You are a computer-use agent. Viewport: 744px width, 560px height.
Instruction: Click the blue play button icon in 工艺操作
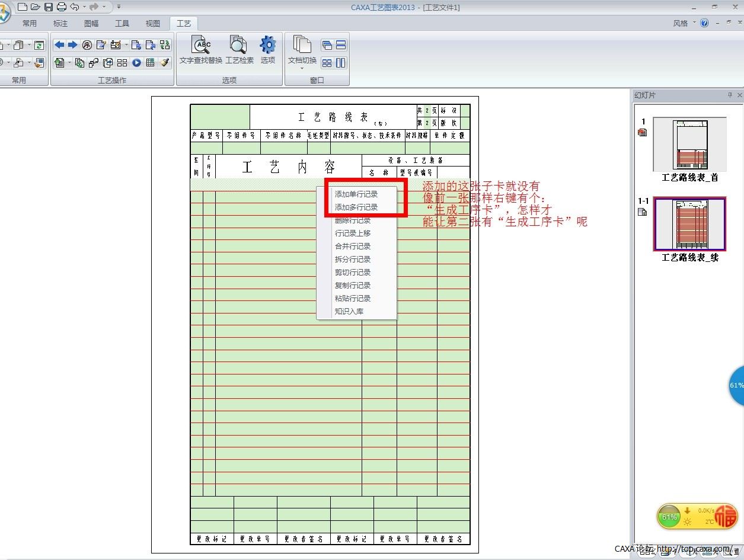point(137,63)
